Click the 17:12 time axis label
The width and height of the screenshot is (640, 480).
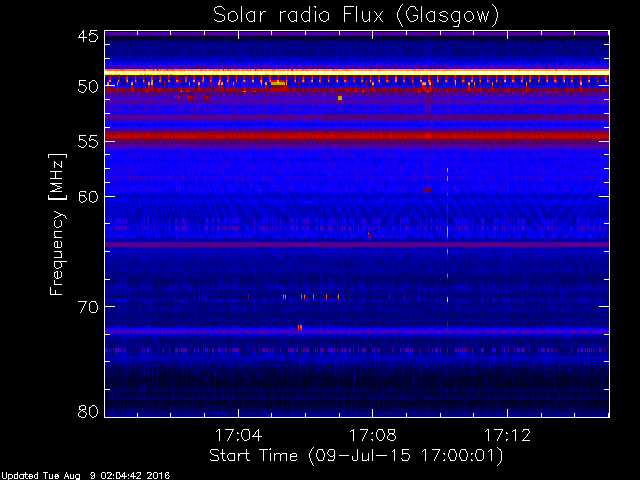(x=507, y=435)
